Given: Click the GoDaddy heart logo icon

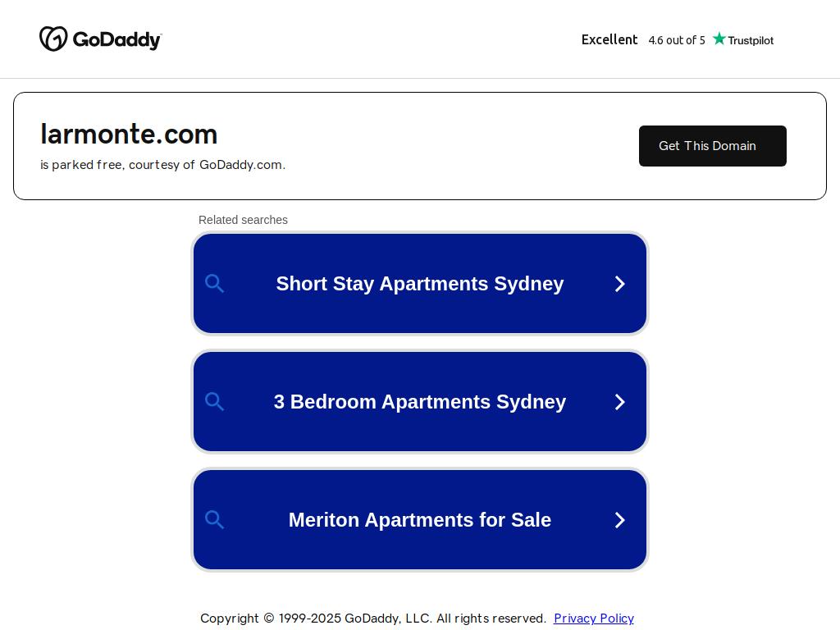Looking at the screenshot, I should [x=53, y=39].
